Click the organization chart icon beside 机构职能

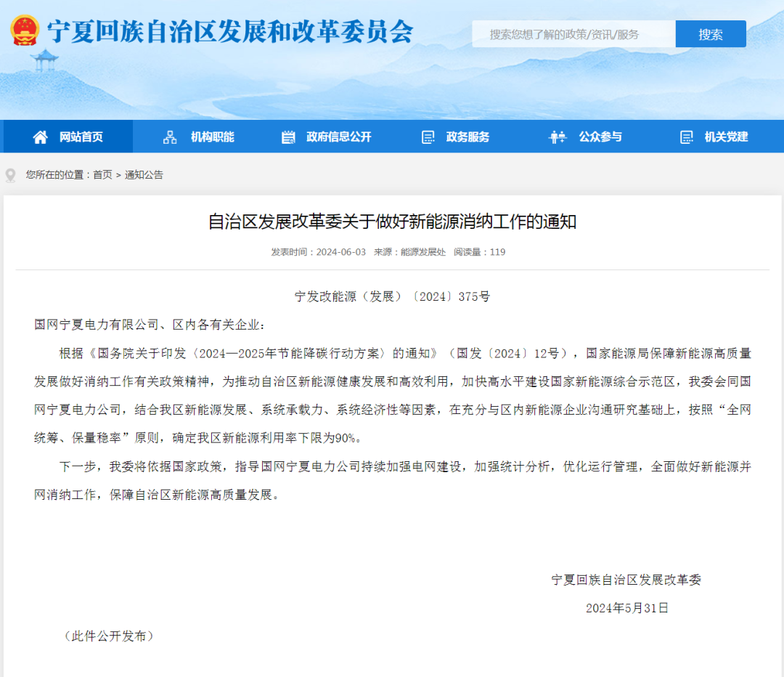[x=170, y=137]
